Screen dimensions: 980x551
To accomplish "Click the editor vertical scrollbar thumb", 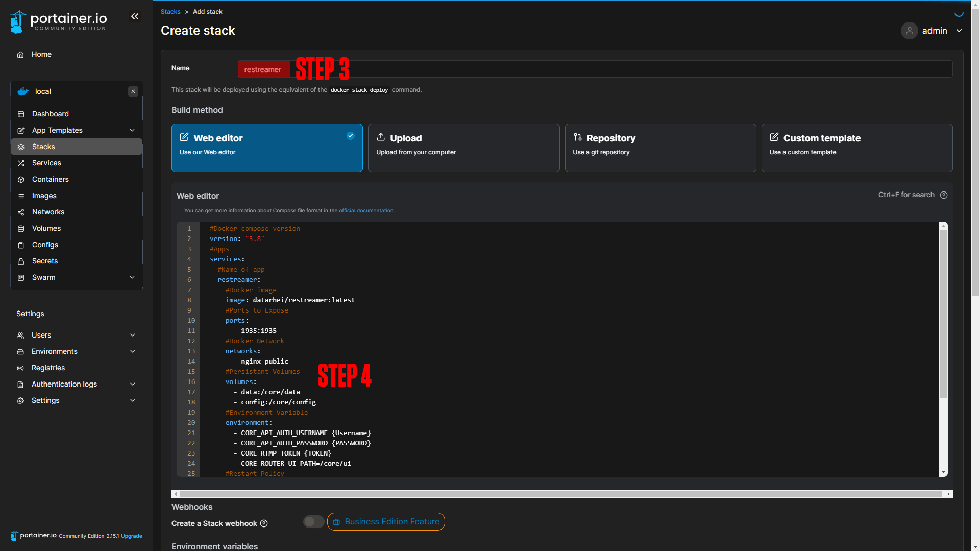I will (x=943, y=314).
